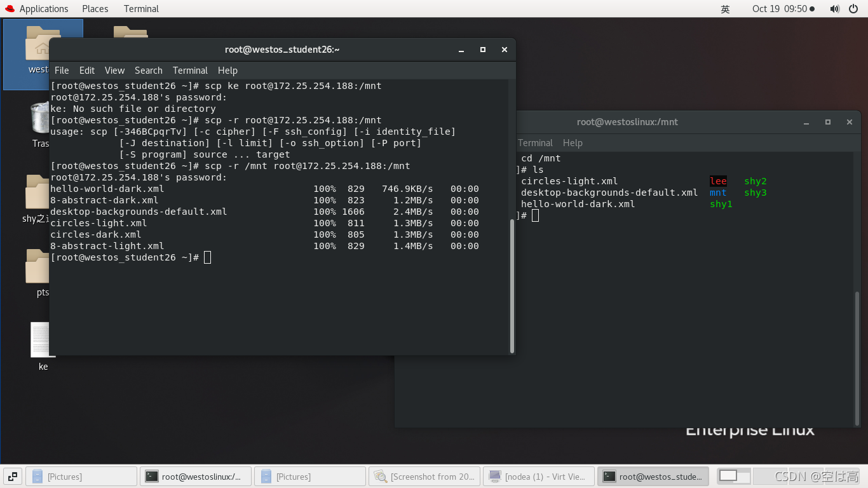Open Edit menu in student26 terminal
868x488 pixels.
coord(87,71)
